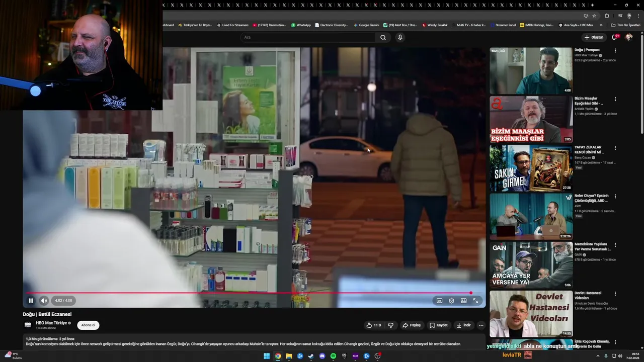Mute the video using the speaker icon
644x362 pixels.
44,301
